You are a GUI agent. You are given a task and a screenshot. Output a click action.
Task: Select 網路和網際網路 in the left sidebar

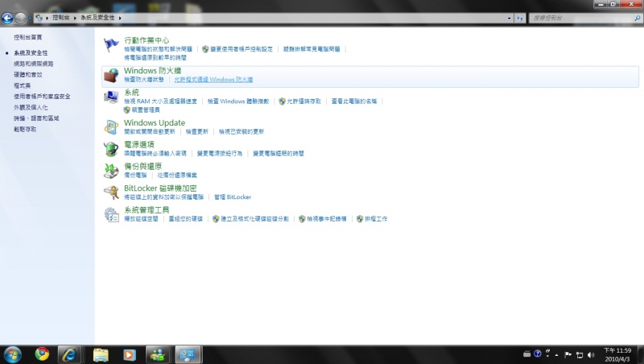tap(34, 64)
